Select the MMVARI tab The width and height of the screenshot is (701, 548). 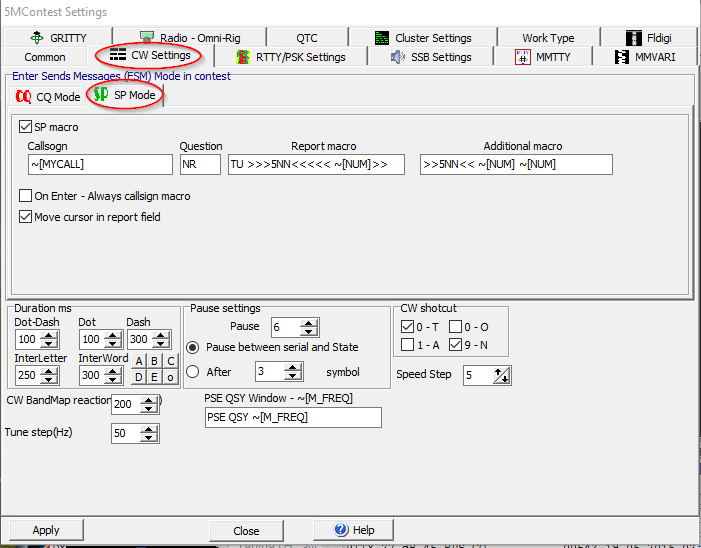coord(646,57)
